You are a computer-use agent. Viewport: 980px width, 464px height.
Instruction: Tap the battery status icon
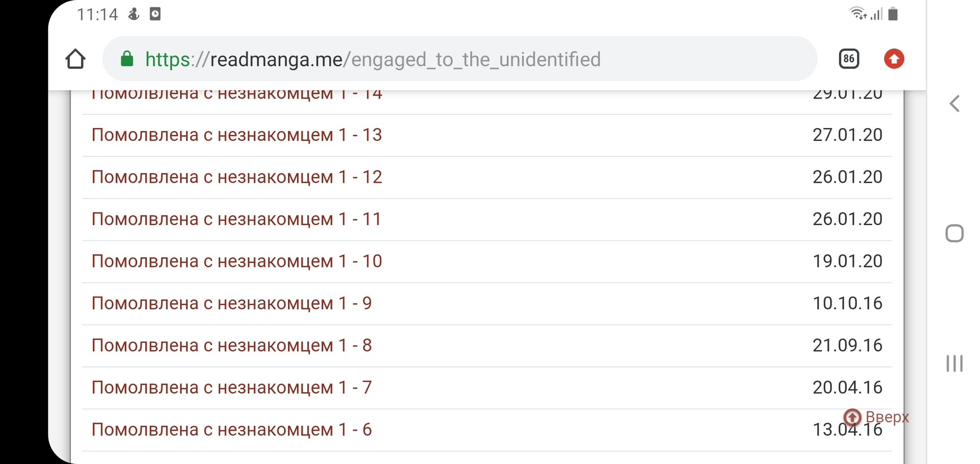(893, 14)
